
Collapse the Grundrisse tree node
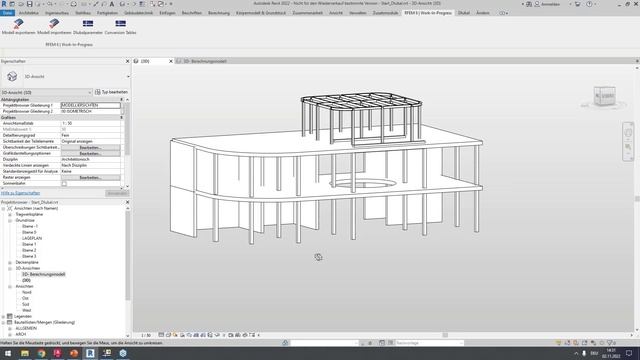point(10,220)
